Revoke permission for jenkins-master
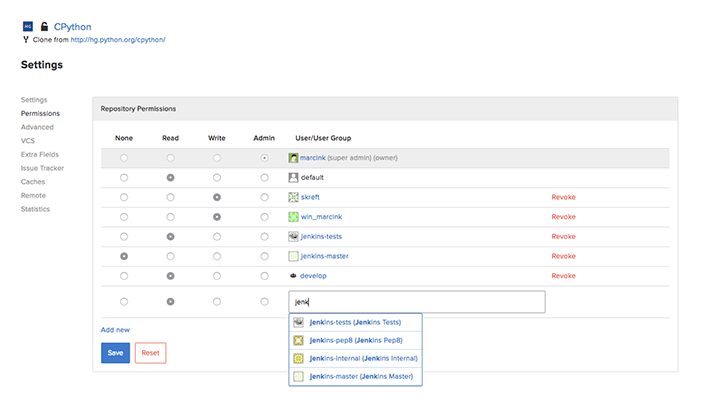The image size is (710, 400). tap(563, 256)
